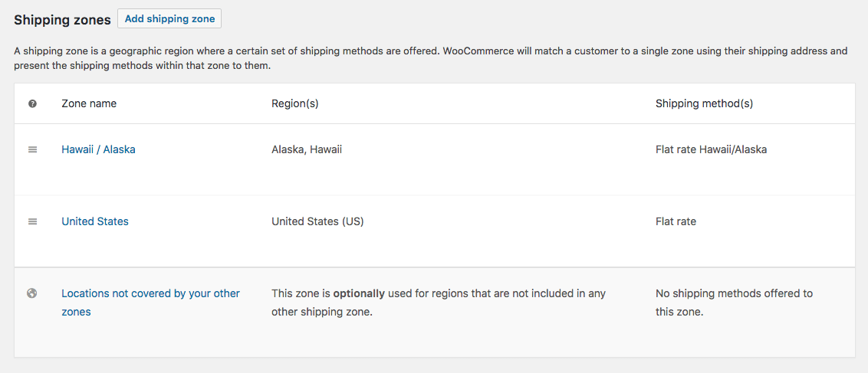Open the United States zone link

(x=95, y=221)
